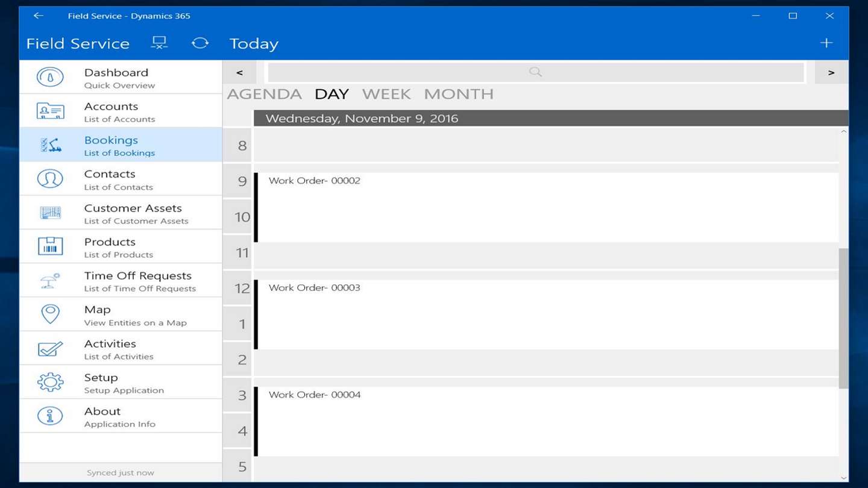Click the offline/online device status icon
Viewport: 868px width, 488px height.
click(x=159, y=43)
